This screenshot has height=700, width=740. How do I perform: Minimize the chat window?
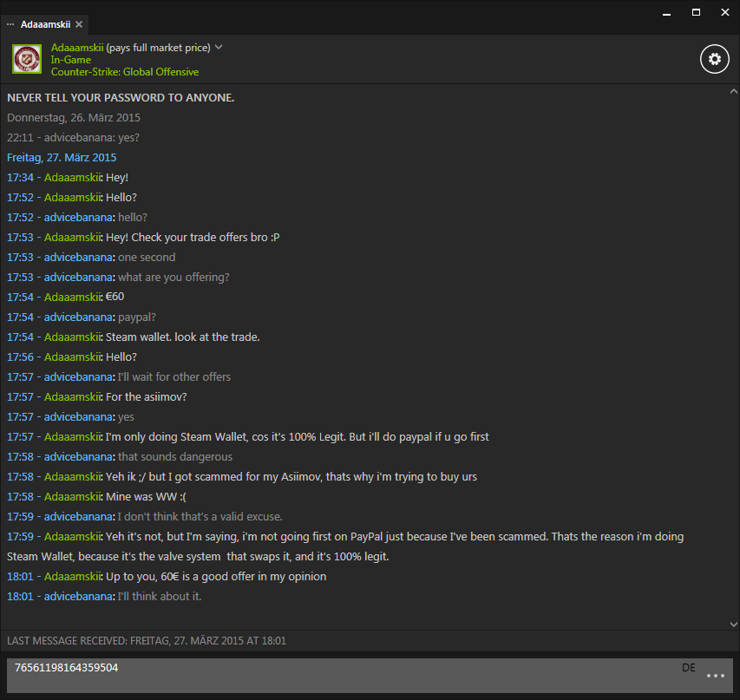(x=665, y=12)
